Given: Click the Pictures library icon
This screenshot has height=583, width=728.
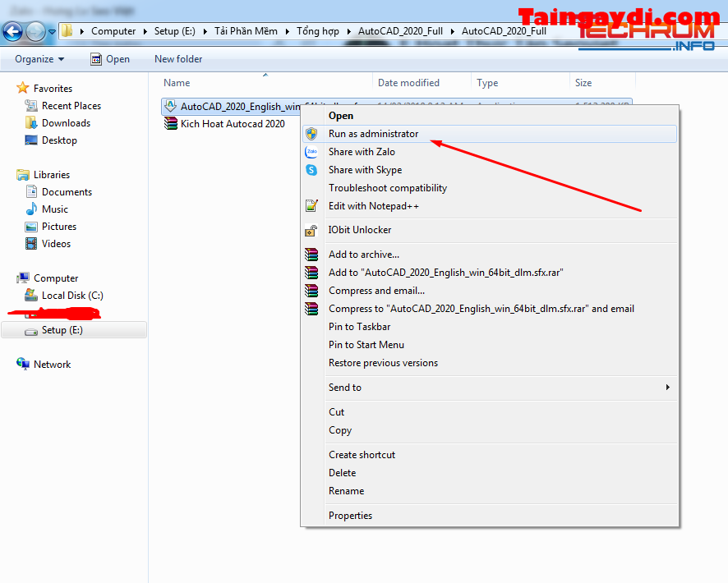Looking at the screenshot, I should (x=31, y=227).
